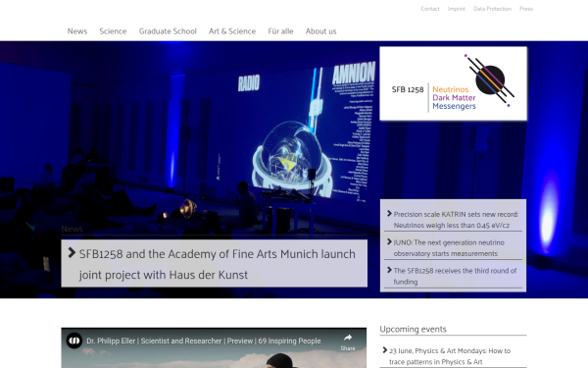Open the News menu

77,31
